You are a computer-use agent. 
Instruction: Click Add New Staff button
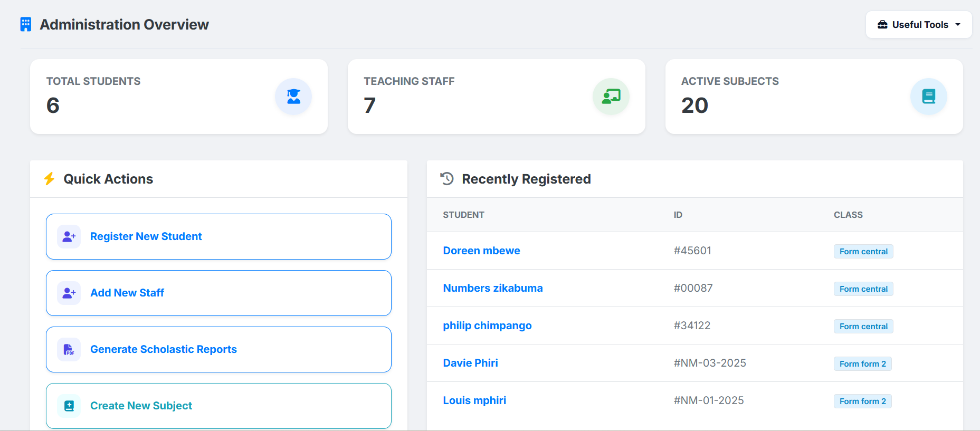(x=218, y=293)
